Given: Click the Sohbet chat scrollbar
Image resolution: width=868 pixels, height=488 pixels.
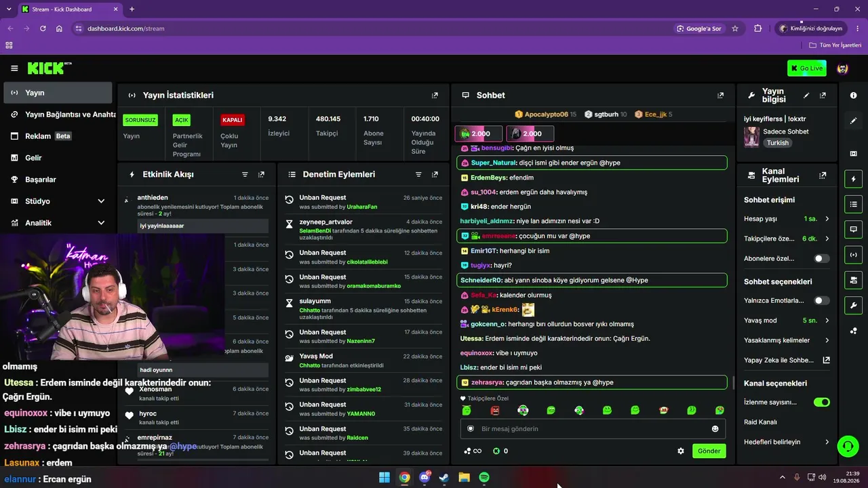Looking at the screenshot, I should click(x=733, y=382).
